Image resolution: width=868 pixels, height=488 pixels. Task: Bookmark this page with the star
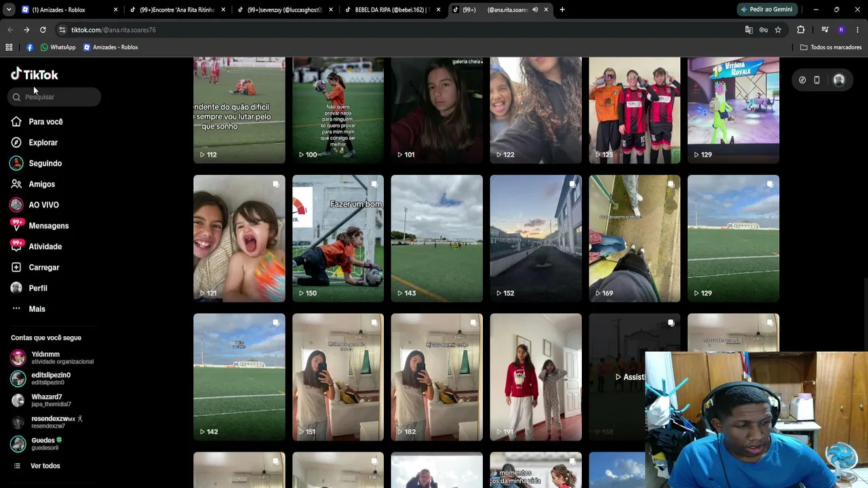tap(778, 30)
